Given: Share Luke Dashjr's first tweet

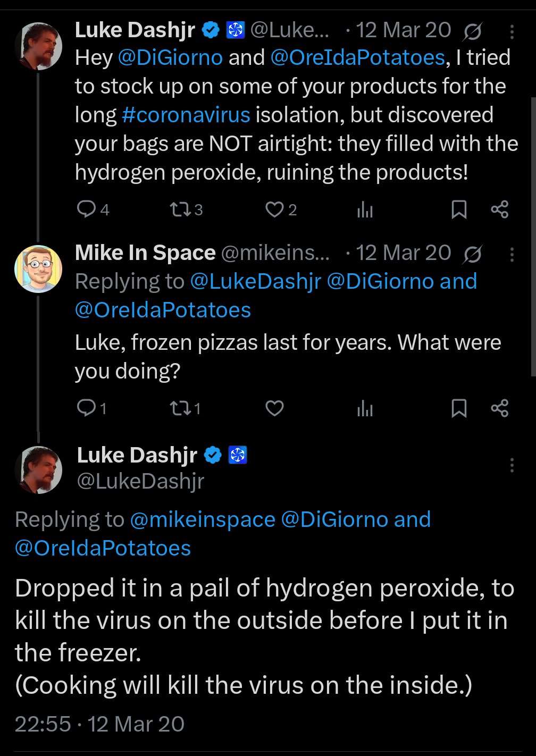Looking at the screenshot, I should pos(500,209).
